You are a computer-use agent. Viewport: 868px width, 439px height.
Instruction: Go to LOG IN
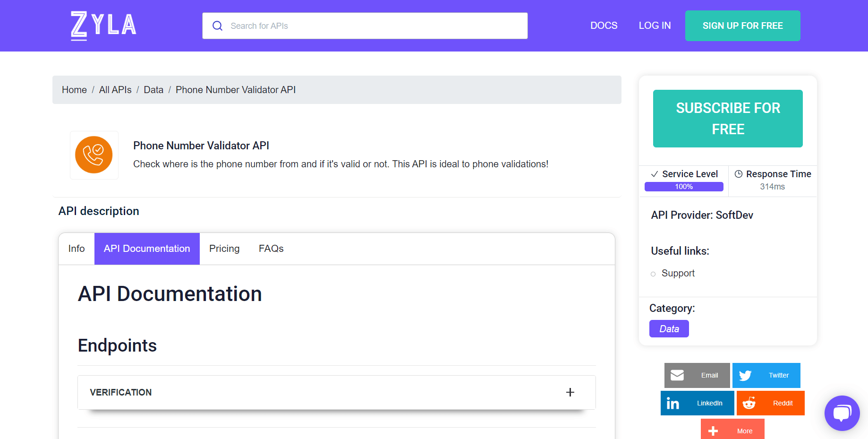coord(655,26)
